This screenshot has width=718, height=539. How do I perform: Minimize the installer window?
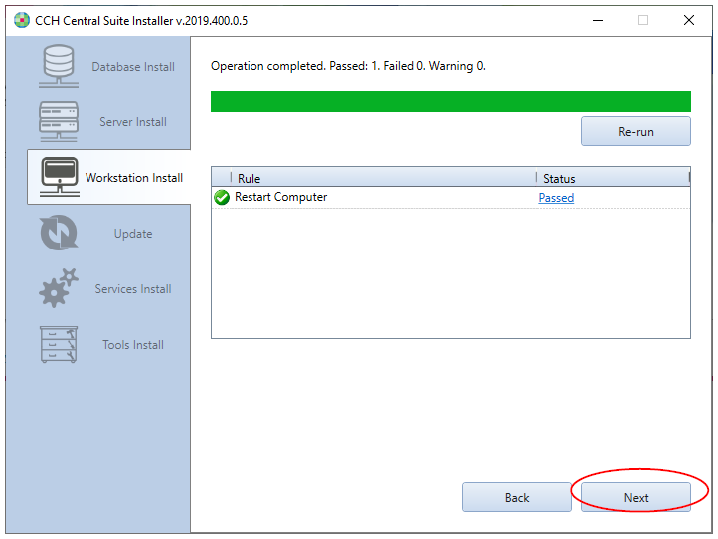click(x=598, y=20)
